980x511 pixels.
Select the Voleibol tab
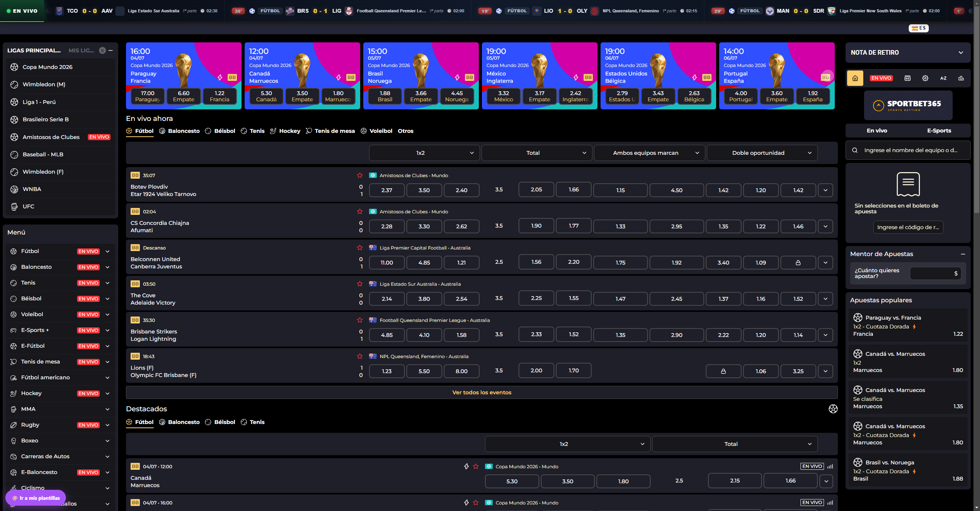(376, 131)
